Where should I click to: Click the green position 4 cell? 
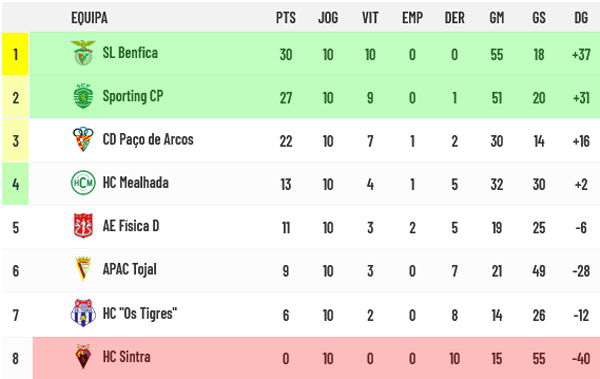coord(15,184)
